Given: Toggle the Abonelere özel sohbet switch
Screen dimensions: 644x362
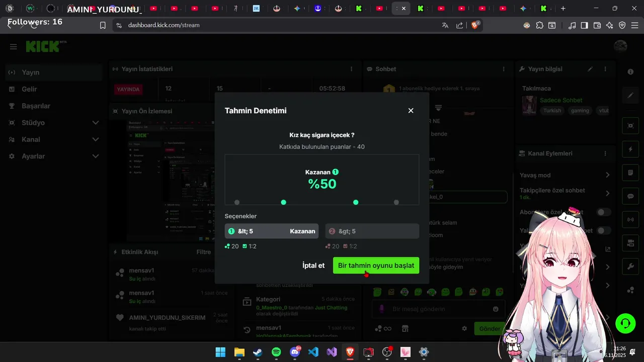Looking at the screenshot, I should 603,212.
